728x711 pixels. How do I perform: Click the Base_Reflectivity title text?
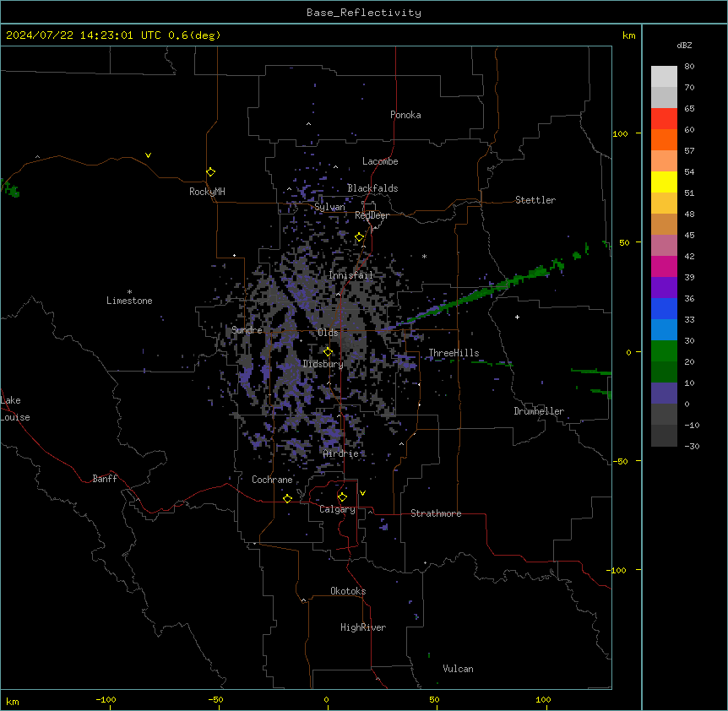[x=364, y=13]
